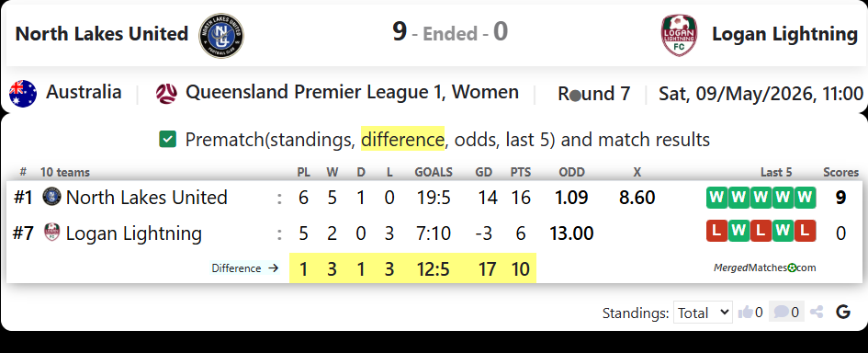Open the Standings Total dropdown
Screen dimensions: 868x353
(x=703, y=313)
